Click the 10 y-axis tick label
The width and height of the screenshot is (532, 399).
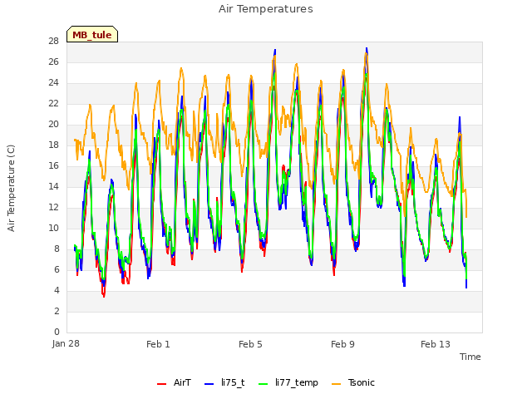[53, 228]
